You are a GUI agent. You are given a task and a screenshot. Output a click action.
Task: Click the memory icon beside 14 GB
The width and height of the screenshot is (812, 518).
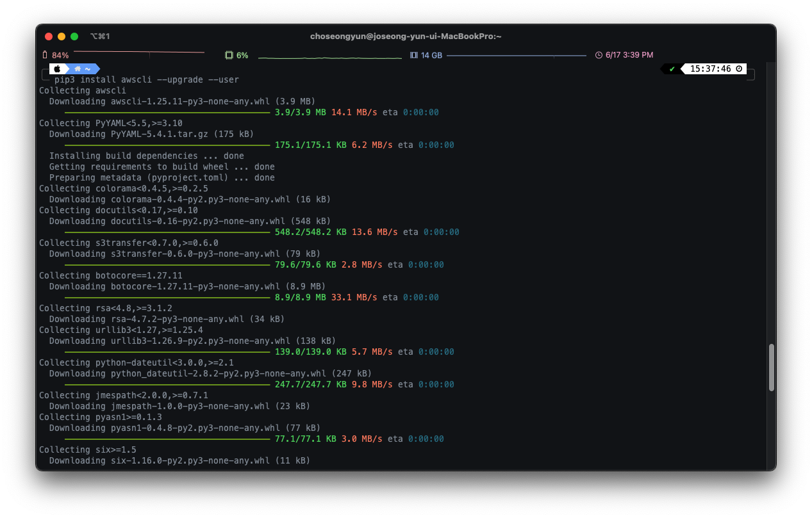coord(414,55)
